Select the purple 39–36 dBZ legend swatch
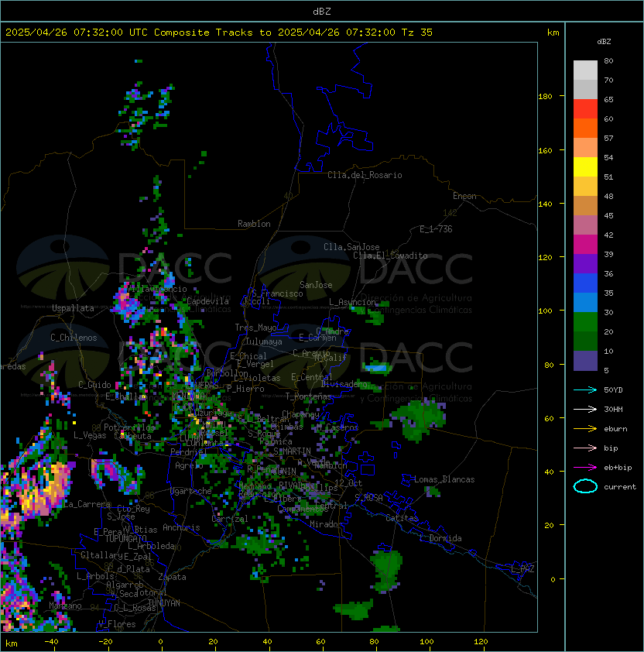644x652 pixels. 585,263
